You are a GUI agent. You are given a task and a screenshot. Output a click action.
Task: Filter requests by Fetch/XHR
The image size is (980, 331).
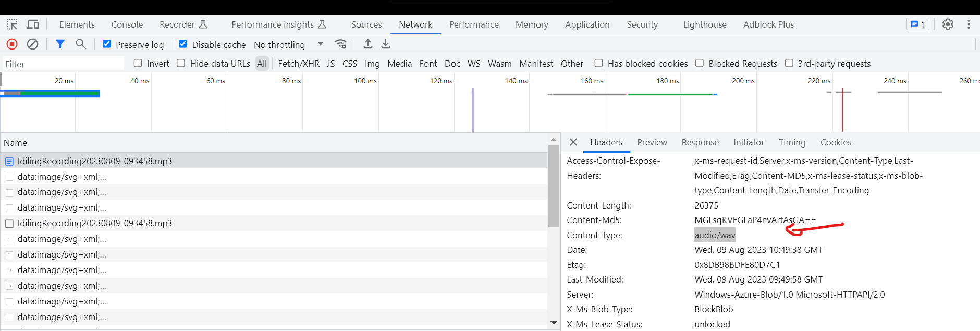(299, 64)
